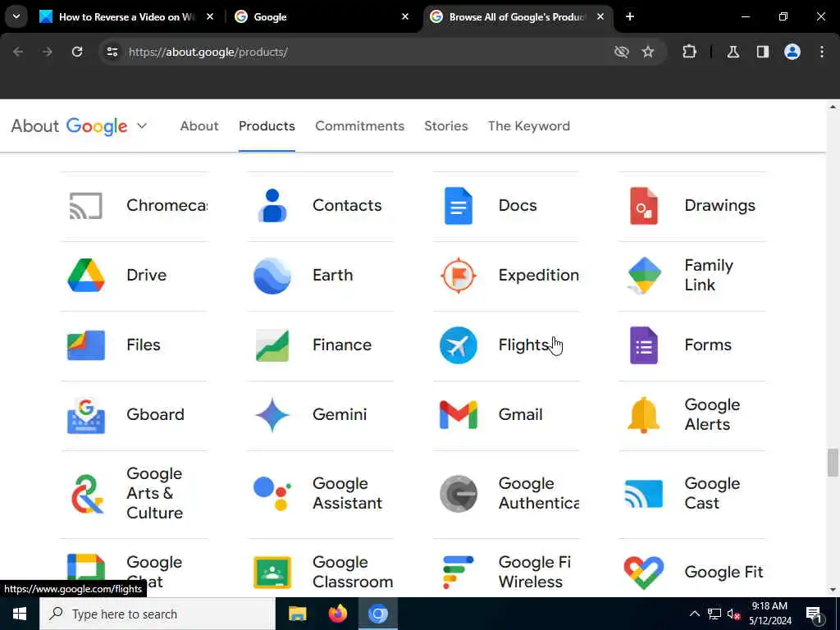Select the Products nav item
840x630 pixels.
[267, 126]
